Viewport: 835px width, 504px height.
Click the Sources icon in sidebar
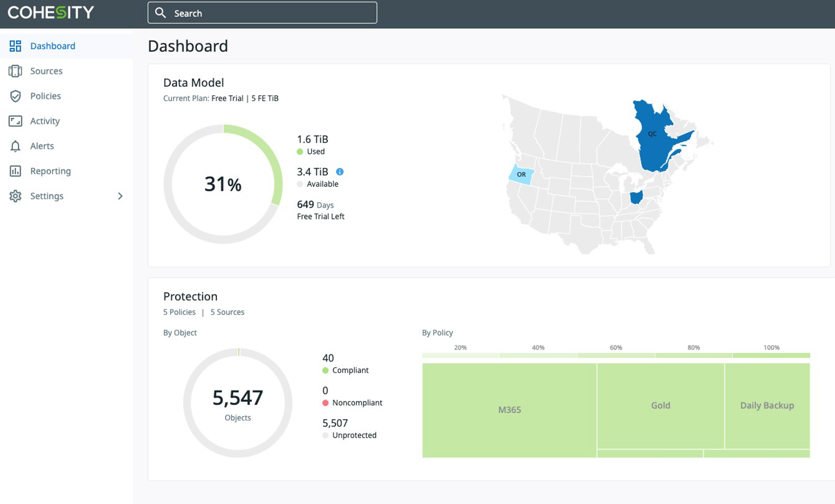15,71
